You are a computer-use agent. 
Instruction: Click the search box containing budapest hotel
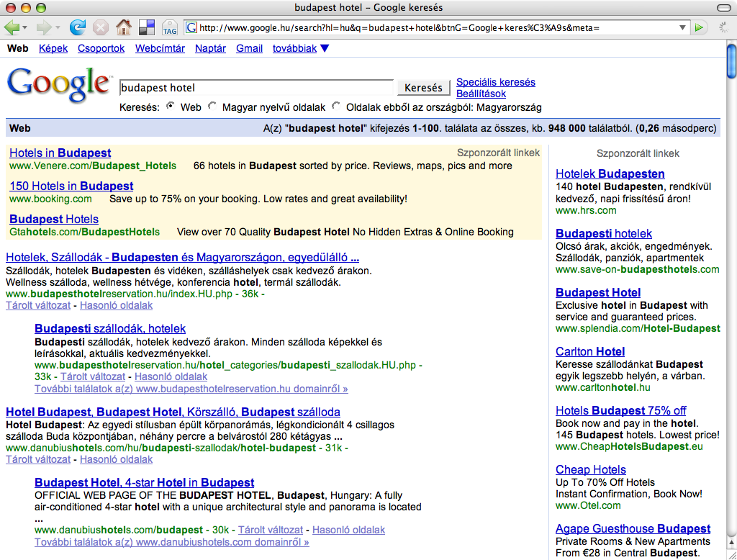256,88
